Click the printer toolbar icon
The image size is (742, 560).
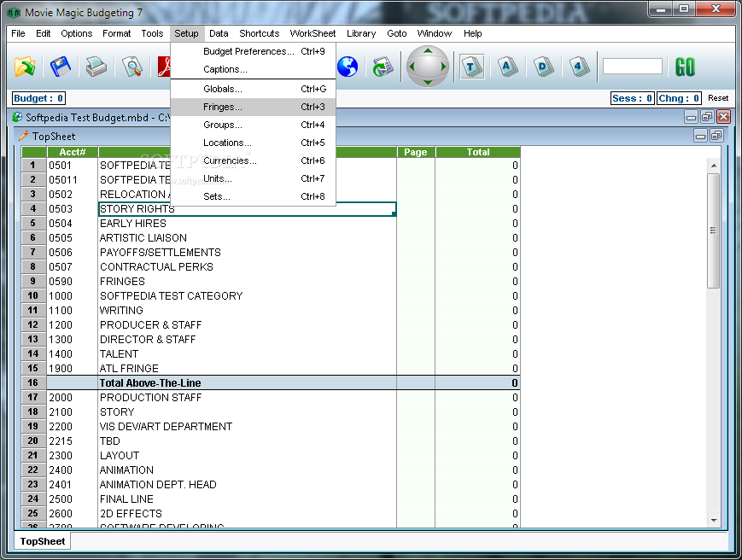pyautogui.click(x=96, y=67)
